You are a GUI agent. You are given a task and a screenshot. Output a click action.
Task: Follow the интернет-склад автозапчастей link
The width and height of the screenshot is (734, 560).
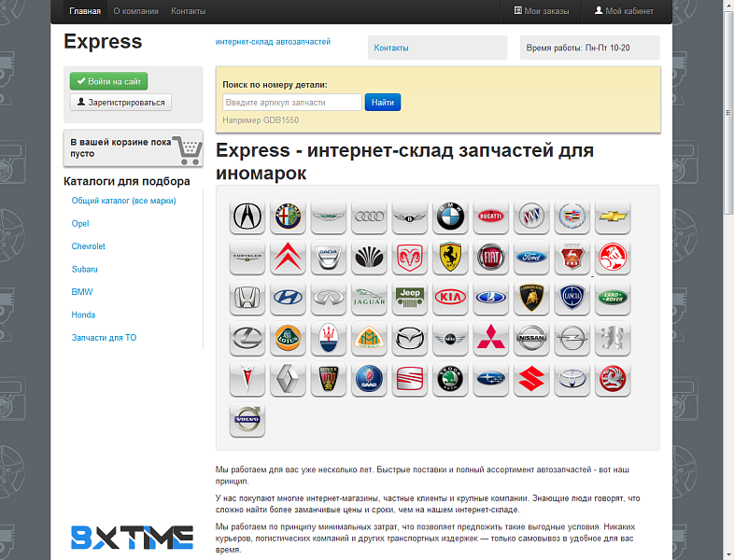273,42
